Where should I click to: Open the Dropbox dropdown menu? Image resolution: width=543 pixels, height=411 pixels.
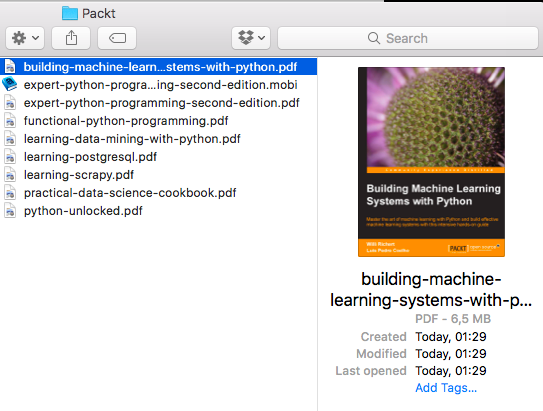pos(251,38)
